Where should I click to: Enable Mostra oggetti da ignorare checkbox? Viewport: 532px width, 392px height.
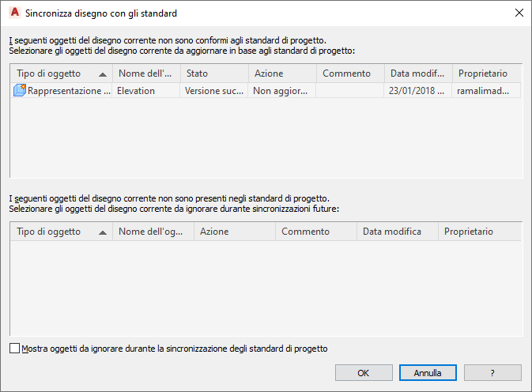coord(16,349)
